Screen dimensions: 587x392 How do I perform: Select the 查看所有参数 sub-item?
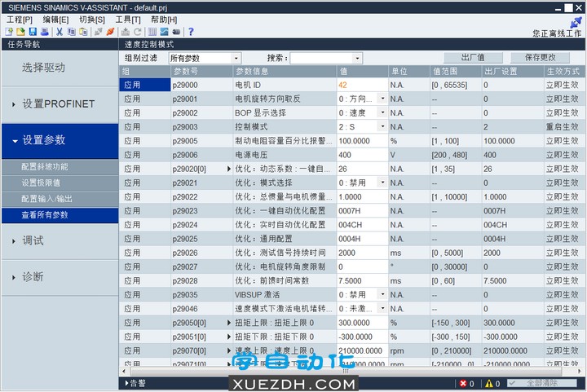[x=60, y=215]
